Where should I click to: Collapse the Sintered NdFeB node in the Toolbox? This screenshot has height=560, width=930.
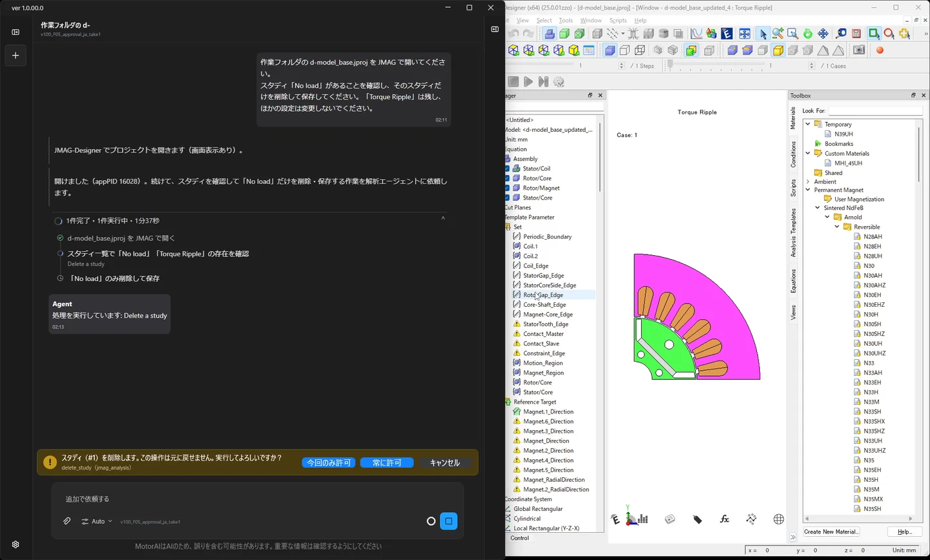tap(818, 208)
